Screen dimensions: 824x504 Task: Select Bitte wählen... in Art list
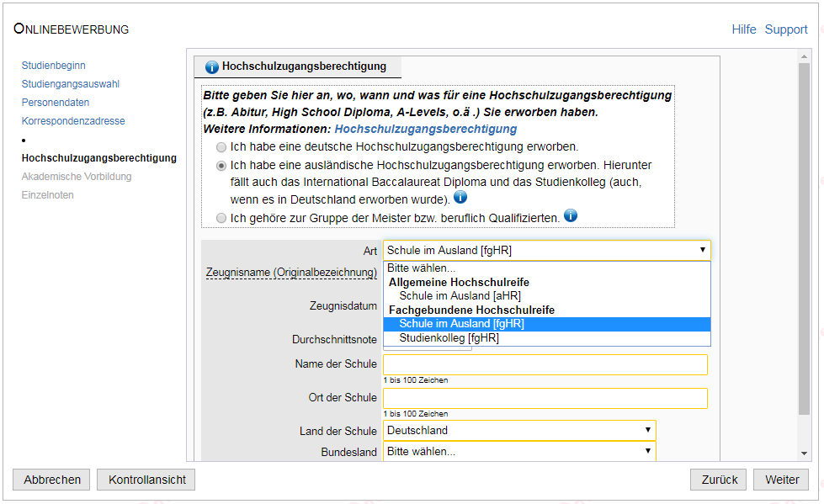click(x=421, y=268)
